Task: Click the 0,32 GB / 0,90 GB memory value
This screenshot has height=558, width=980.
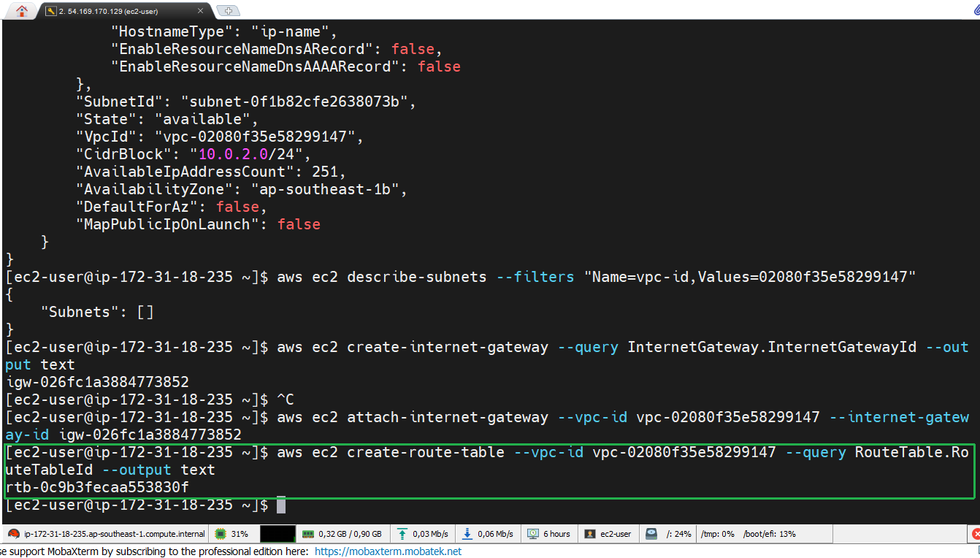Action: point(351,534)
